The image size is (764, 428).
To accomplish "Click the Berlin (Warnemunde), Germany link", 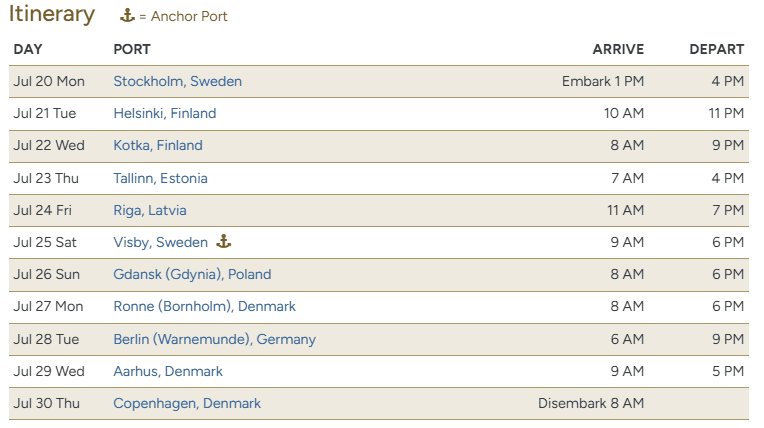I will (x=214, y=339).
